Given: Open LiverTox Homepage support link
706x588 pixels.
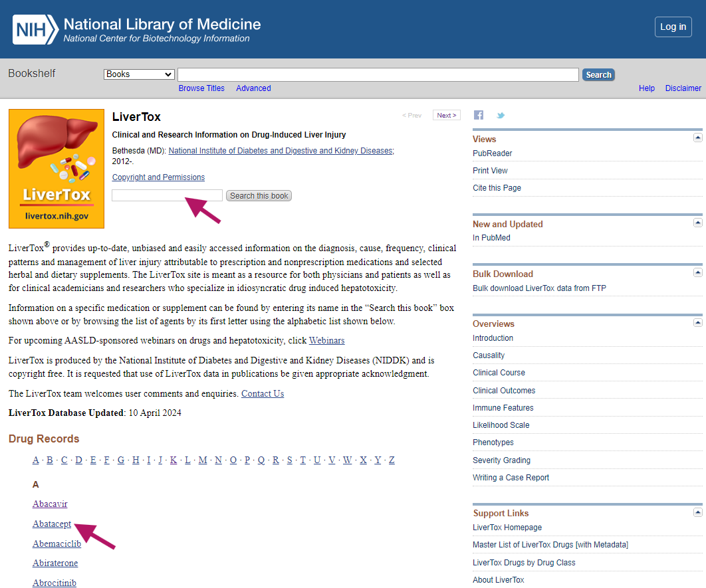Looking at the screenshot, I should (507, 528).
